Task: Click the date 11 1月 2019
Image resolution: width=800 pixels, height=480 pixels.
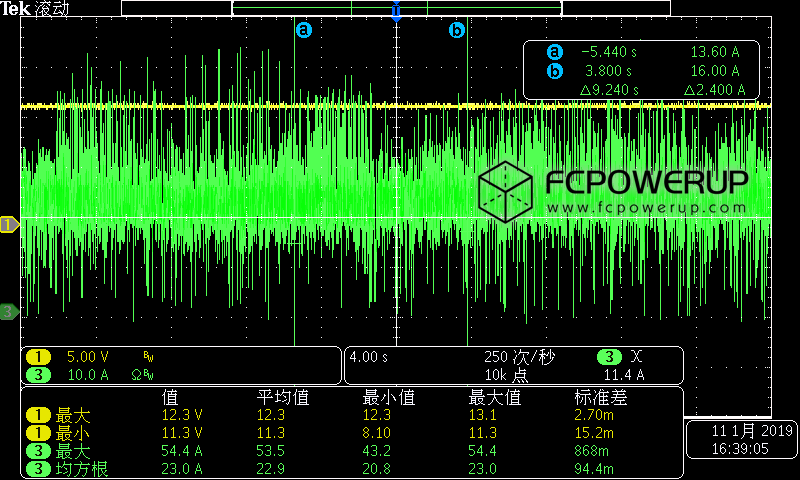Action: [752, 431]
